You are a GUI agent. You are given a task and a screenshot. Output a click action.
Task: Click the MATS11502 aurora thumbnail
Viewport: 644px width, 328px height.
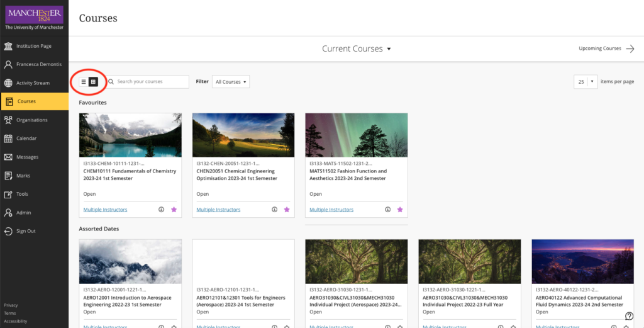(357, 135)
